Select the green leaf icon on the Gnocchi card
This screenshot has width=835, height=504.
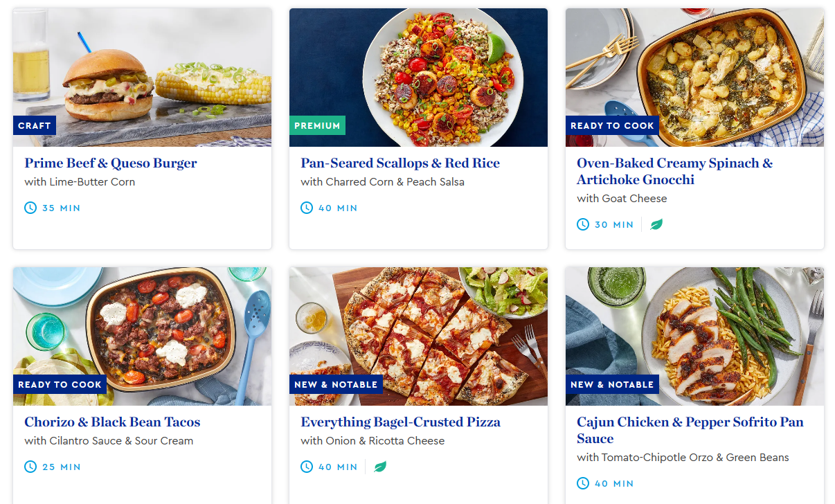point(656,224)
